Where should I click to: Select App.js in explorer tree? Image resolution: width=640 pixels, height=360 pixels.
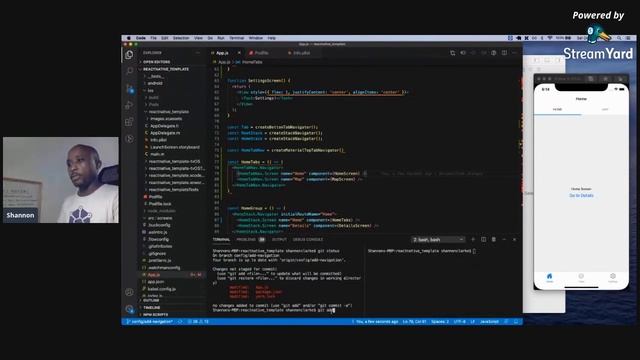click(x=154, y=275)
